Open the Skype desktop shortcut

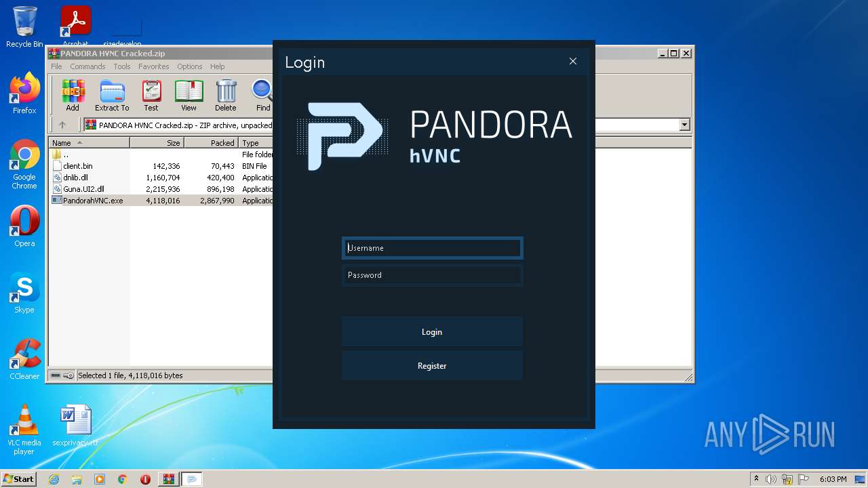tap(24, 293)
